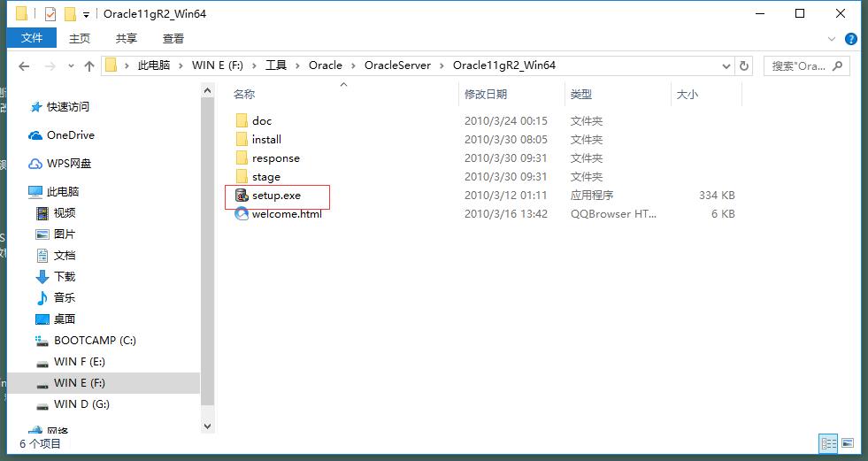This screenshot has height=461, width=868.
Task: Click 工具 breadcrumb segment
Action: click(276, 65)
